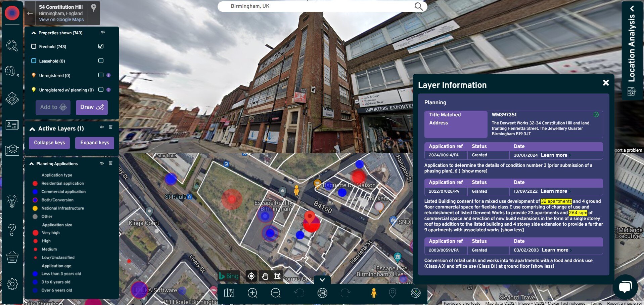Viewport: 644px width, 305px height.
Task: Click the Draw button
Action: pos(92,107)
